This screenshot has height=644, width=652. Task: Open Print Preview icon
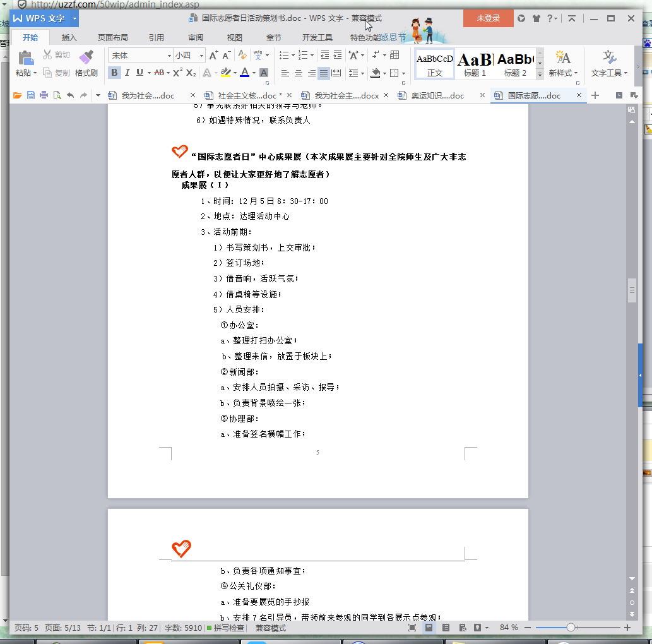point(57,95)
